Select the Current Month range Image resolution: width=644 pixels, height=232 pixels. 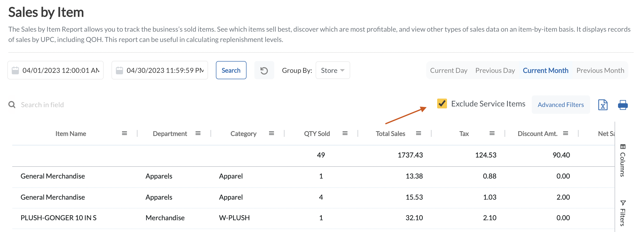point(545,71)
